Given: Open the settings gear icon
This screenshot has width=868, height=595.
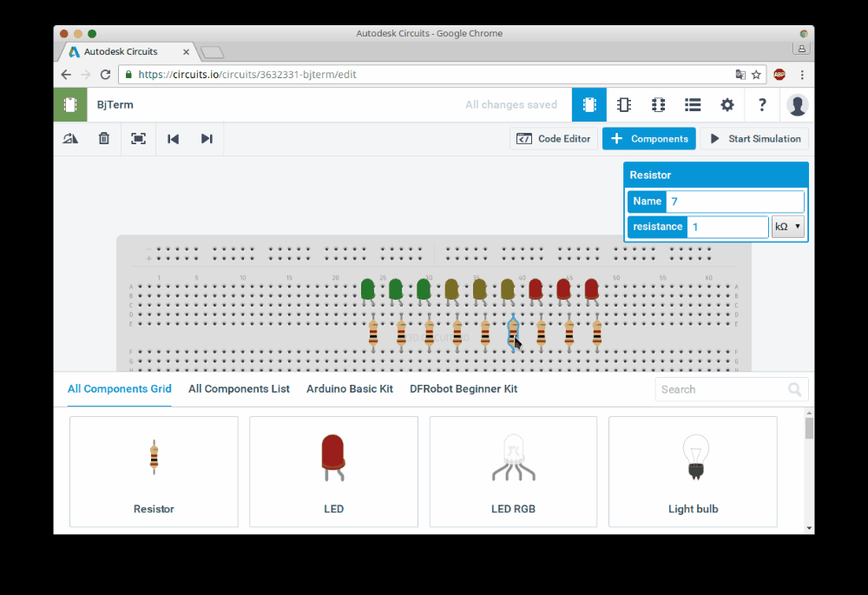Looking at the screenshot, I should pos(727,105).
